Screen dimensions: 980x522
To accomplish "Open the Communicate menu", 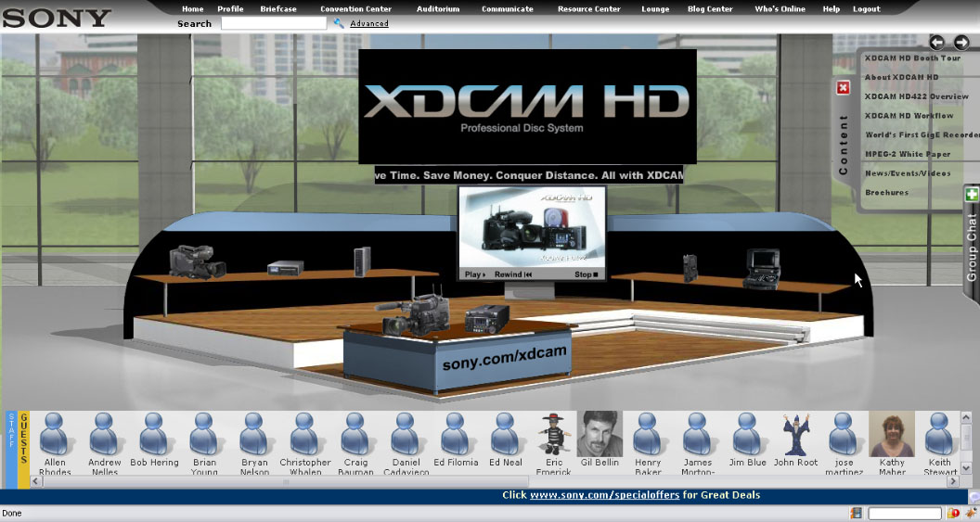I will tap(508, 8).
